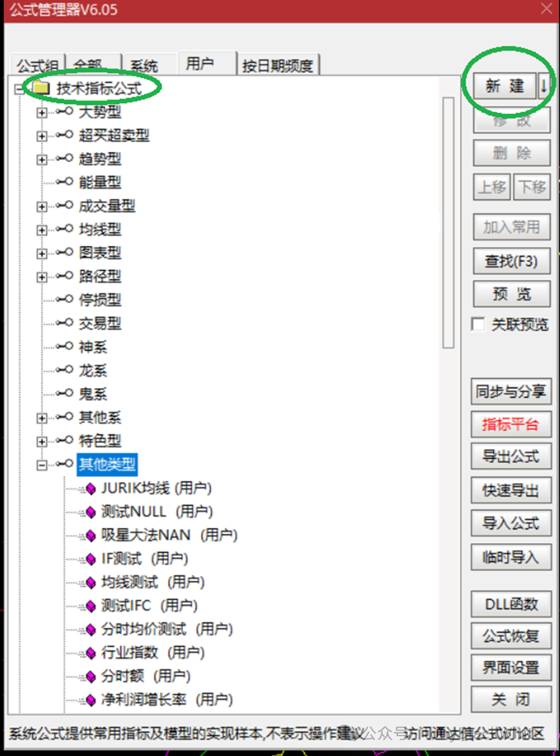Expand the 其他系 category
Viewport: 560px width, 756px height.
(42, 418)
